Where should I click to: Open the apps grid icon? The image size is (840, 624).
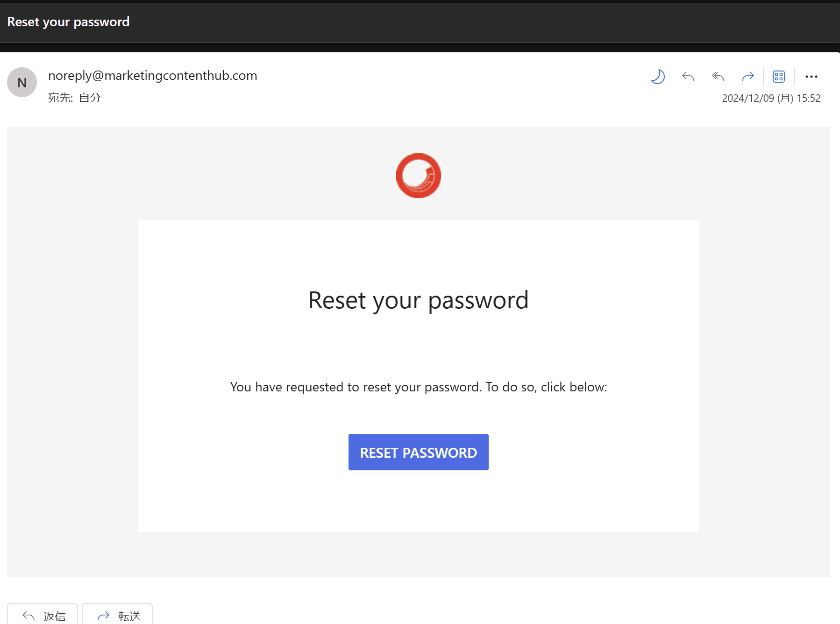coord(779,77)
